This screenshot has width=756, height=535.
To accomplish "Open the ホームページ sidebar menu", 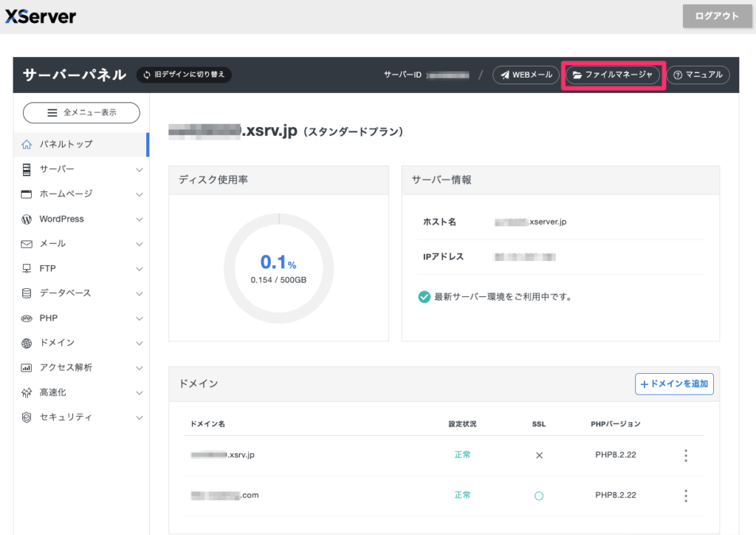I will click(81, 194).
